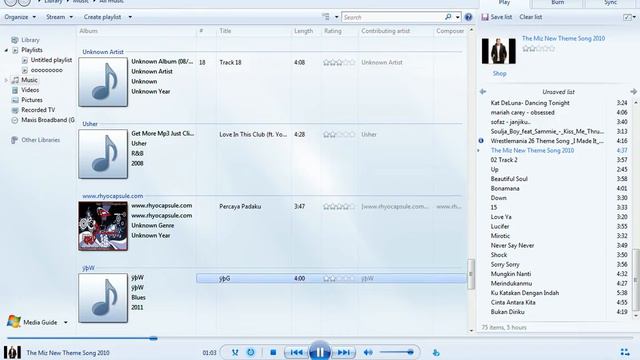Switch to the Burn tab
The image size is (640, 360).
pyautogui.click(x=558, y=3)
